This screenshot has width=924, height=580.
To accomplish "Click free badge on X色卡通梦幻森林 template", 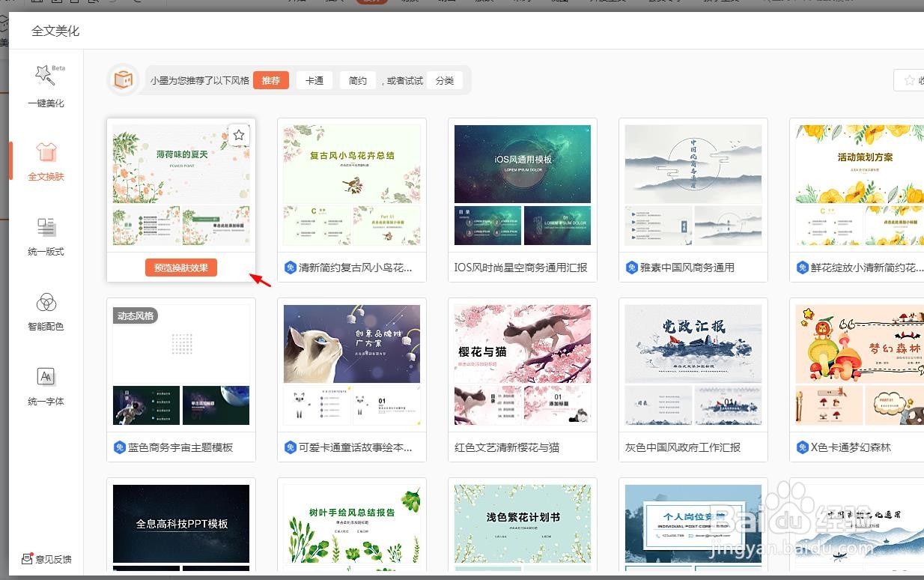I will tap(803, 447).
